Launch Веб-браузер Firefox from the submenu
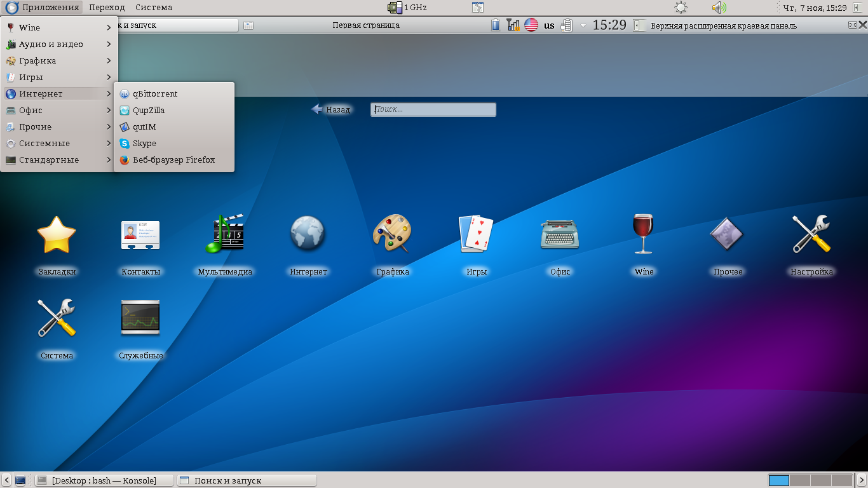 tap(174, 159)
